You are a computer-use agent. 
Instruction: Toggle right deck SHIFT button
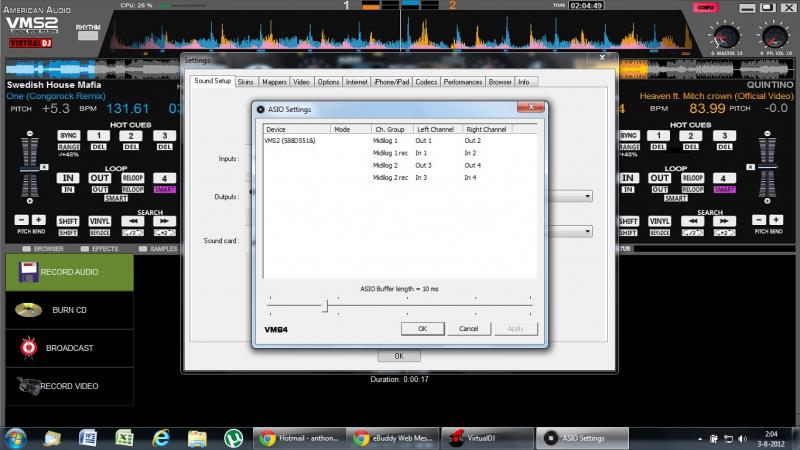coord(629,221)
